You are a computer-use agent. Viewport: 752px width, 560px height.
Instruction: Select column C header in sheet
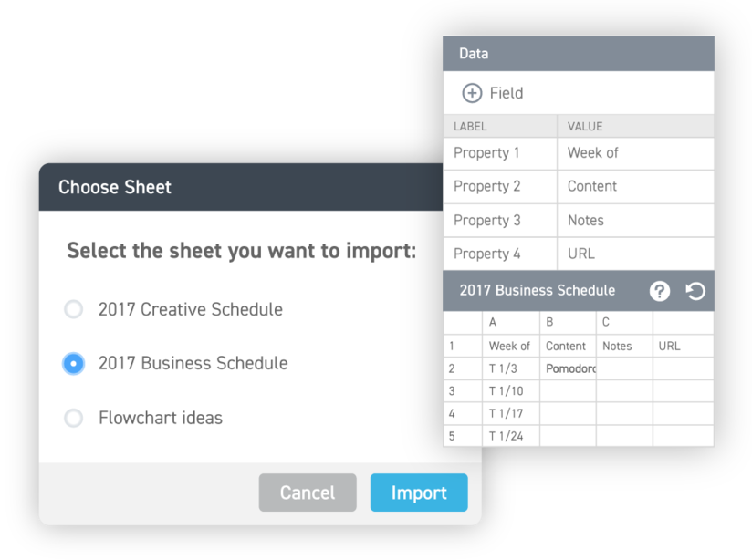click(x=624, y=322)
